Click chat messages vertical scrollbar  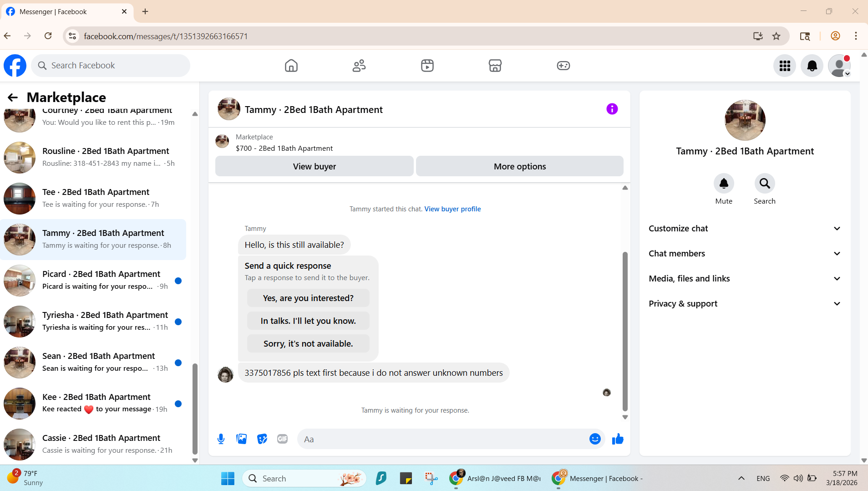point(625,331)
